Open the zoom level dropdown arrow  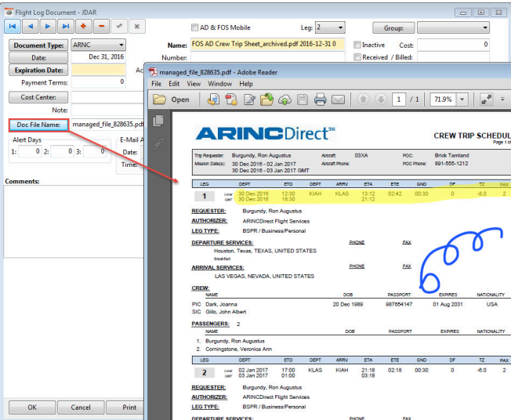click(x=462, y=100)
